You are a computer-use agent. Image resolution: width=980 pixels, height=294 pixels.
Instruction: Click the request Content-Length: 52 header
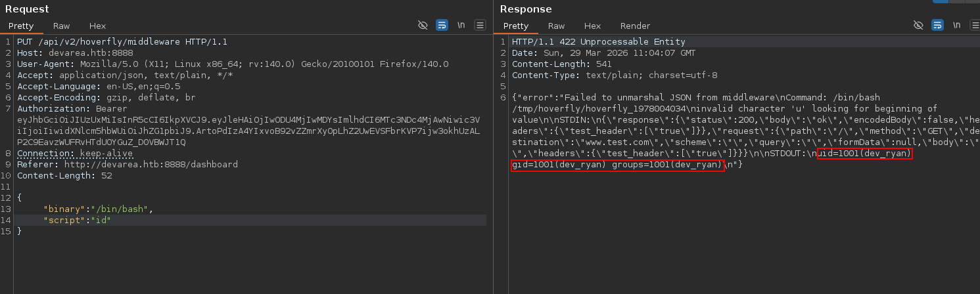(x=64, y=176)
